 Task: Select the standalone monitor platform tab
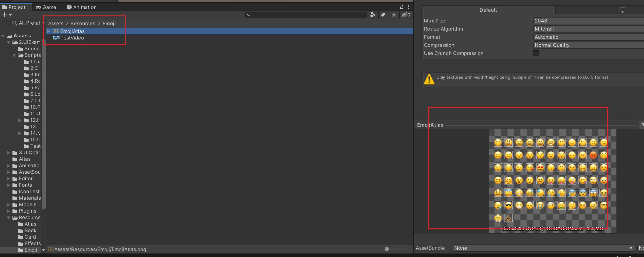coord(622,10)
